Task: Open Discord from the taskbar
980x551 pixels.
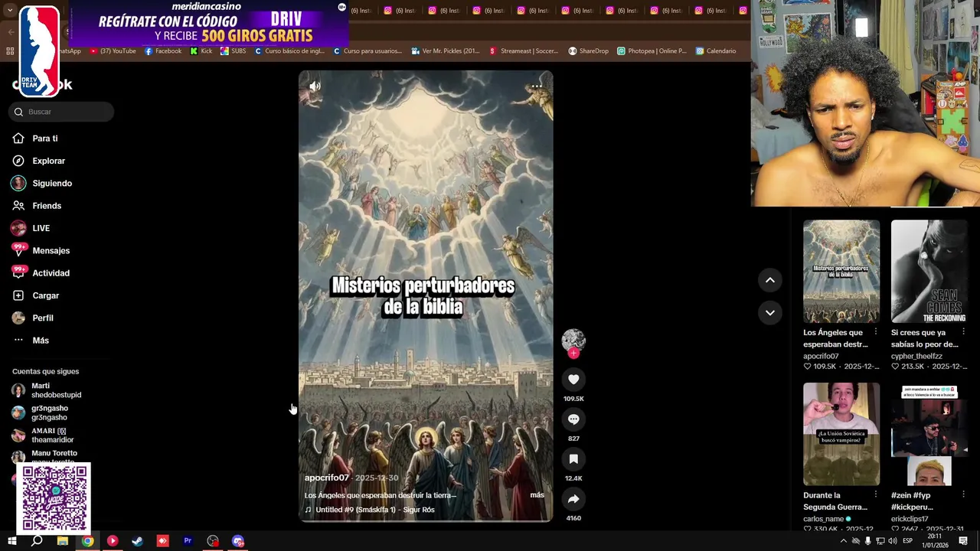Action: tap(238, 541)
